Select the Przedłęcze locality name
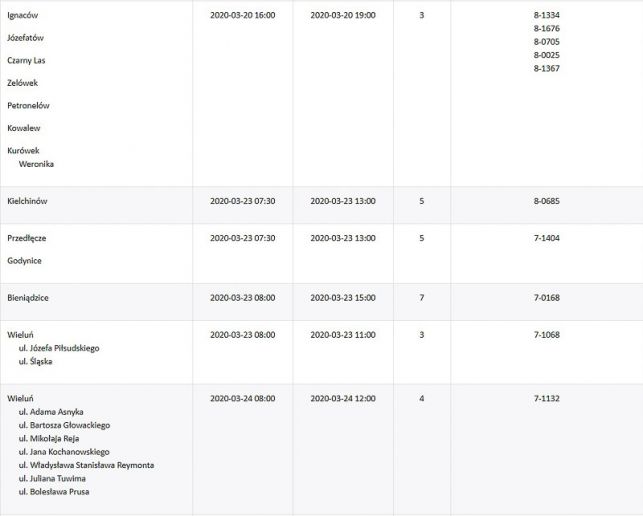 pos(27,238)
